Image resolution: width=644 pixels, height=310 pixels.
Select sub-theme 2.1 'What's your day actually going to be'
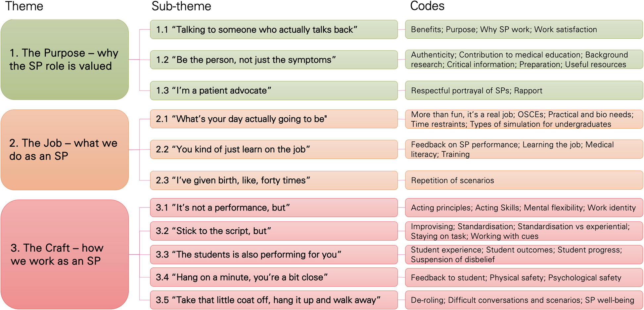tap(274, 119)
